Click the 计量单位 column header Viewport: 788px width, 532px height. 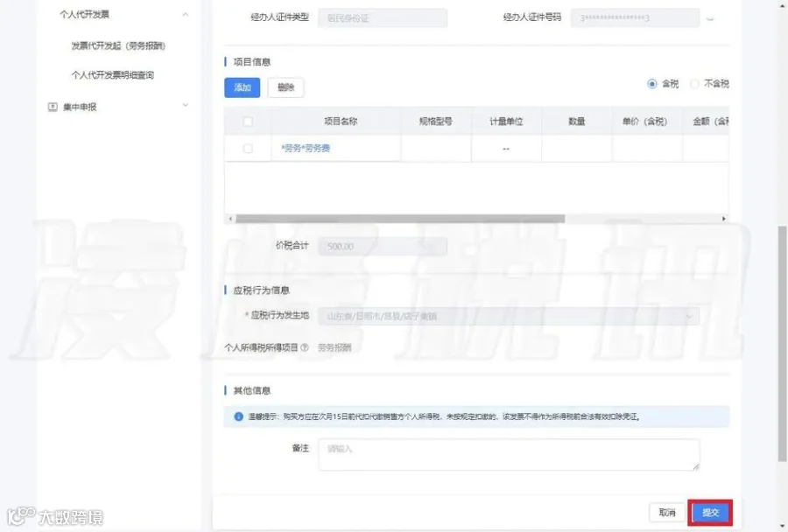click(x=506, y=121)
